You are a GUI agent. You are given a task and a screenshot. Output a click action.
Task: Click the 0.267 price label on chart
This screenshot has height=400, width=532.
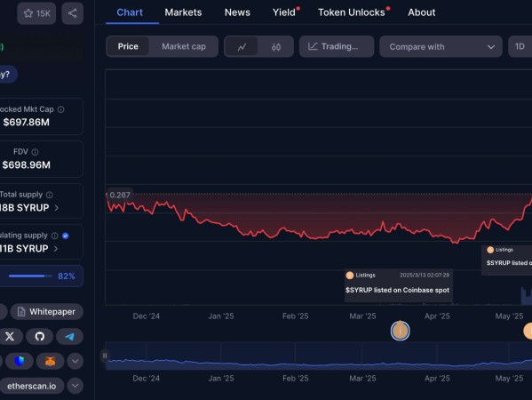(119, 195)
